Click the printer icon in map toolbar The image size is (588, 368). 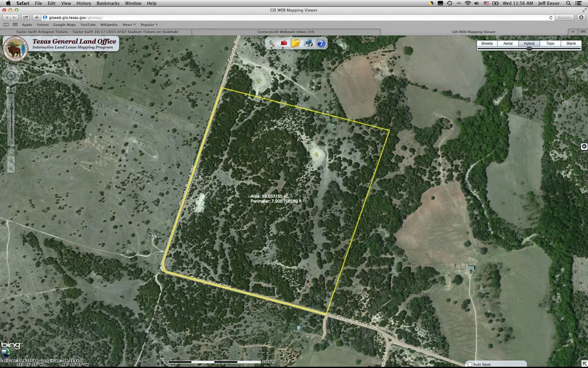309,43
